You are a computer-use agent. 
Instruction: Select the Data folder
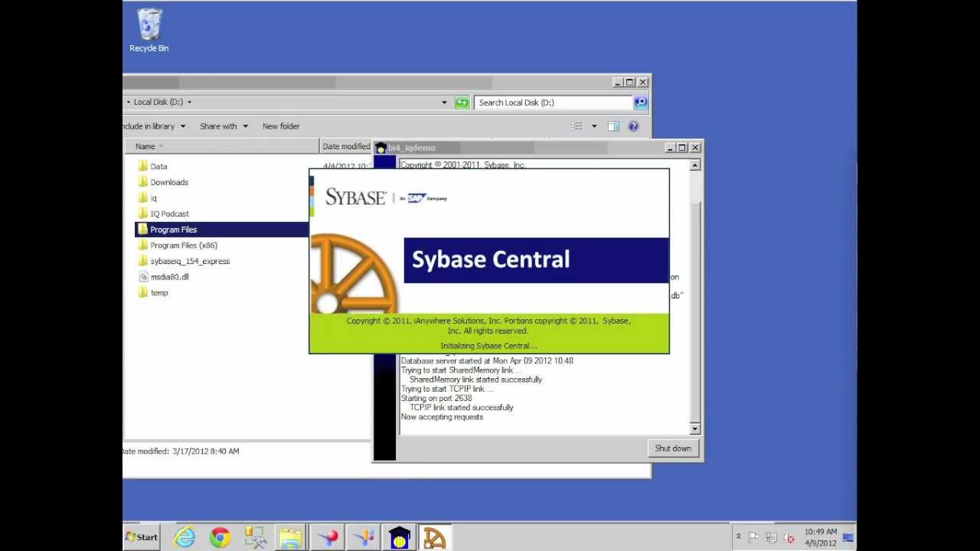pyautogui.click(x=158, y=166)
